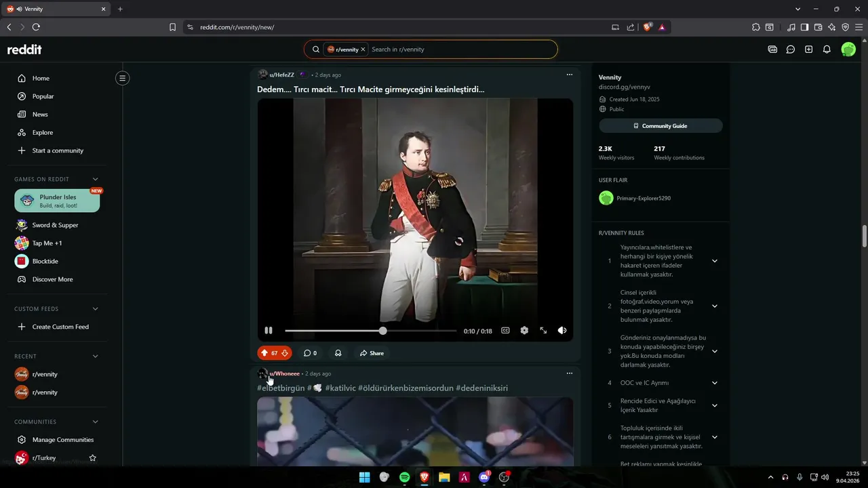Downvote the HefeZZ post

[x=285, y=353]
